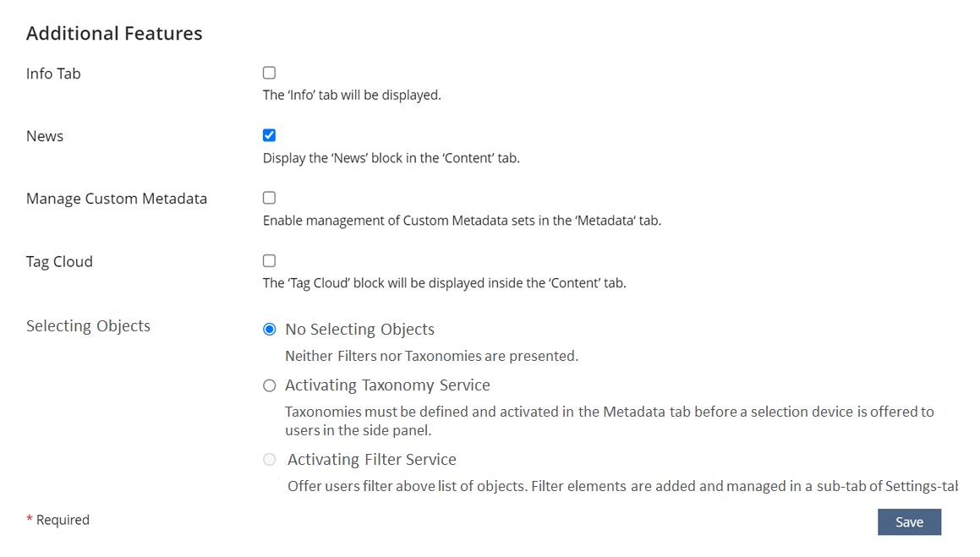
Task: Enable the Info Tab checkbox
Action: click(x=269, y=74)
